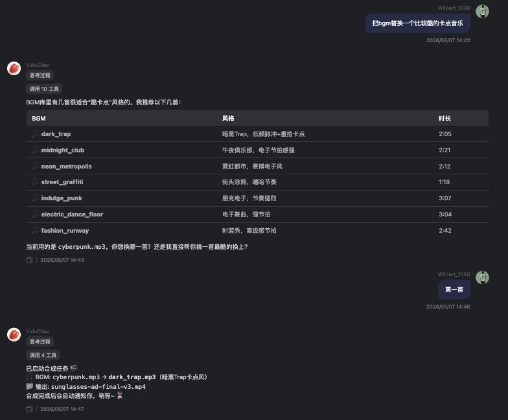Click the cyberpunk.mp3 text in 当前用的是 line
This screenshot has height=420, width=508.
82,246
